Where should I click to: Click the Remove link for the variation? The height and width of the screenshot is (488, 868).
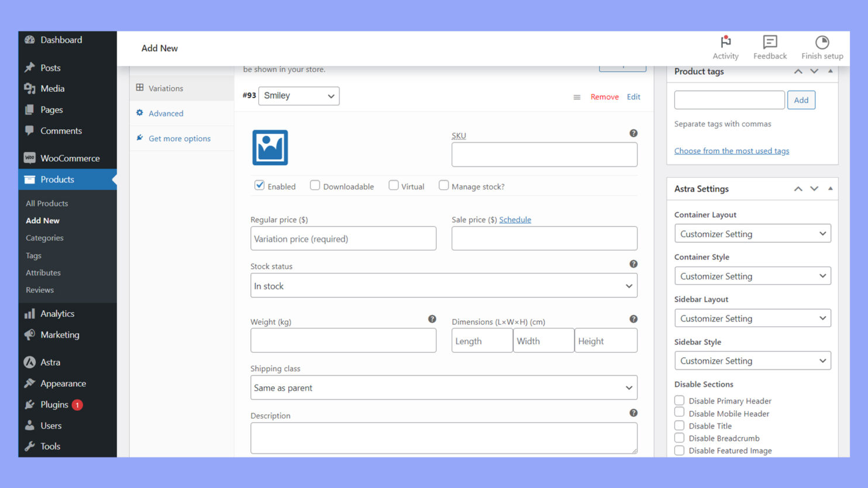(604, 96)
